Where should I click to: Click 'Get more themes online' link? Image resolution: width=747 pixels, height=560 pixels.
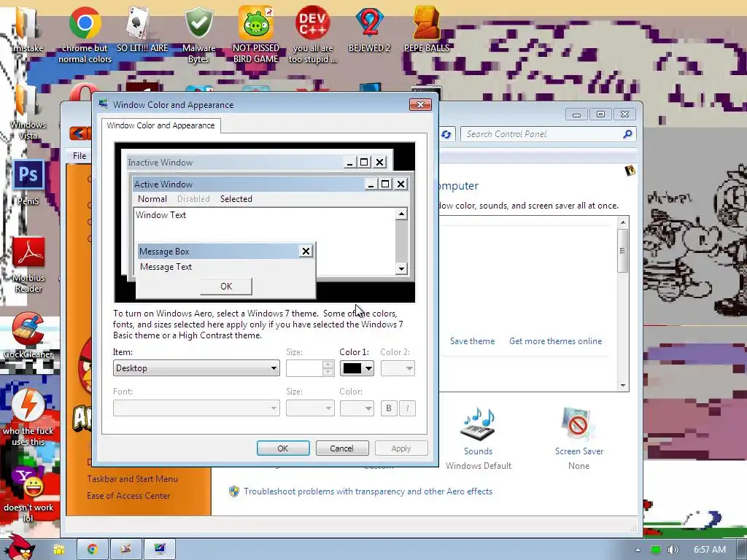(555, 341)
